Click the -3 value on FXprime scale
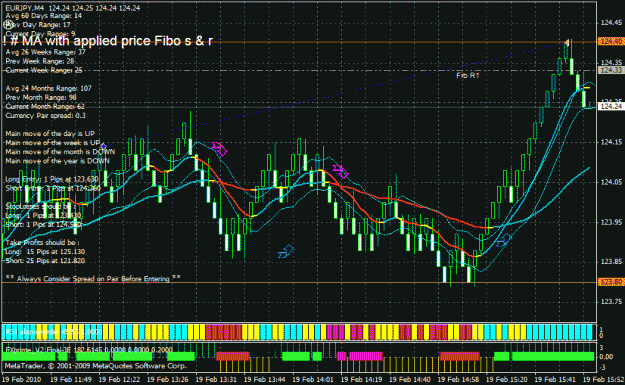625x385 pixels. (x=603, y=366)
